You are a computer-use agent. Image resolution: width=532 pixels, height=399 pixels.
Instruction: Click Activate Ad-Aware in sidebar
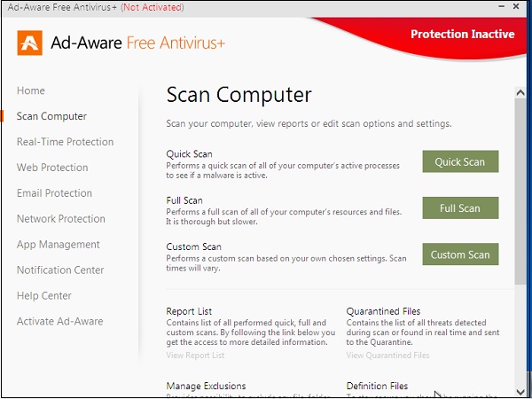pyautogui.click(x=60, y=321)
